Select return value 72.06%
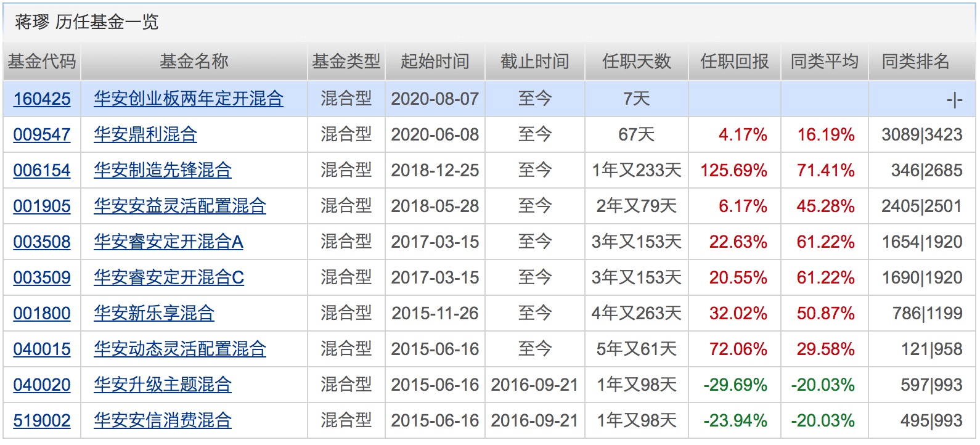The height and width of the screenshot is (445, 980). pyautogui.click(x=738, y=349)
